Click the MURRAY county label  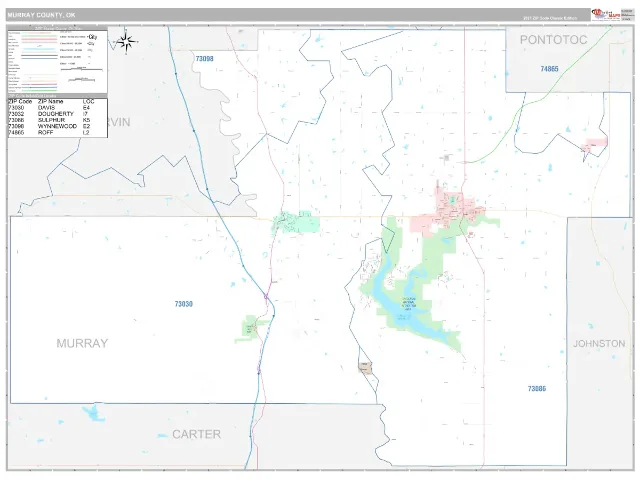[82, 343]
